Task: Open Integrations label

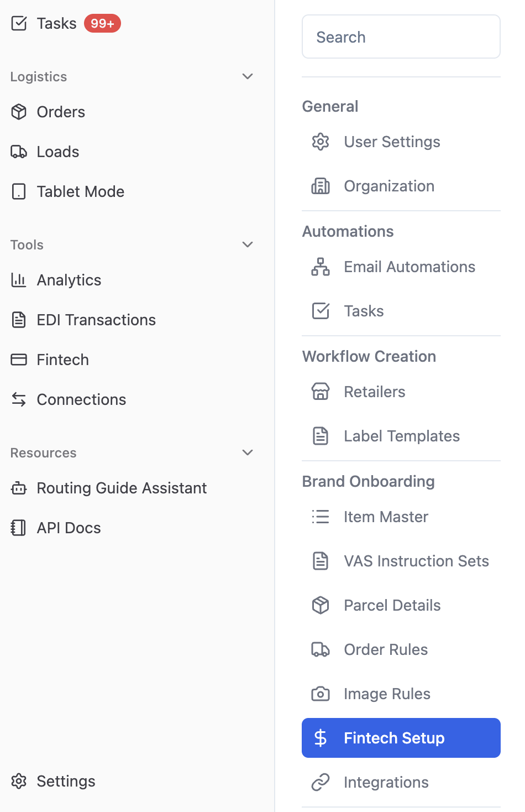Action: point(386,782)
